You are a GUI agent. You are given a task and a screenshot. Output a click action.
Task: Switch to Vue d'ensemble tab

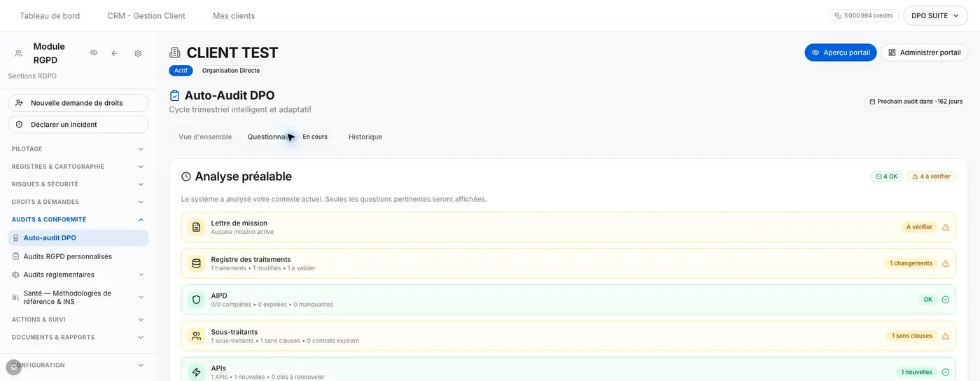(x=205, y=137)
